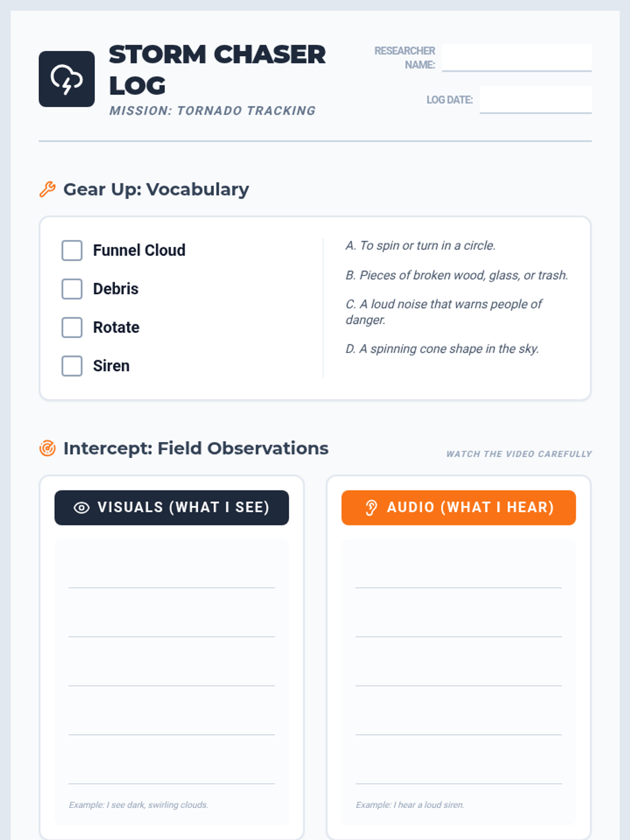630x840 pixels.
Task: Tick the Debris checkbox
Action: pyautogui.click(x=72, y=289)
